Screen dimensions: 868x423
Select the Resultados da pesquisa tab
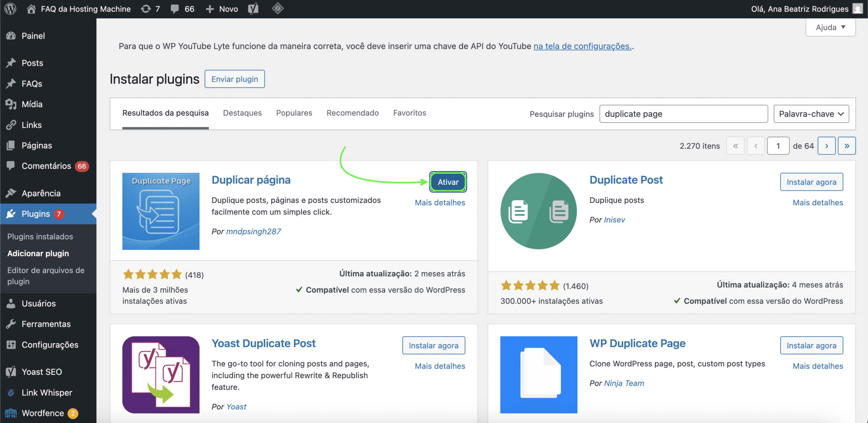tap(165, 113)
